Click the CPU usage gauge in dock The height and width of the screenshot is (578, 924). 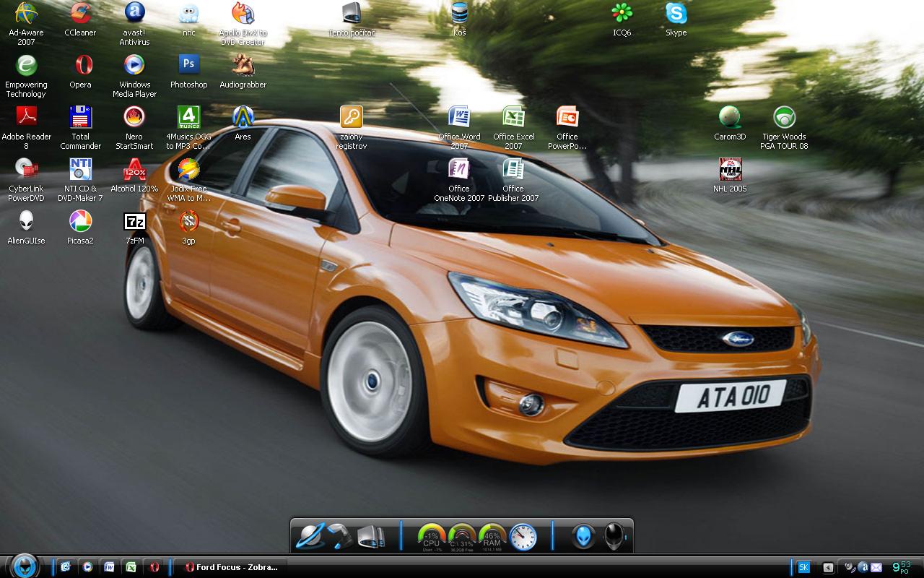431,537
